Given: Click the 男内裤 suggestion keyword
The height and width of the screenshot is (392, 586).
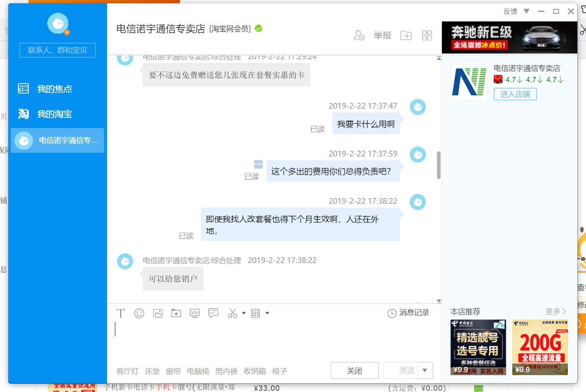Looking at the screenshot, I should (x=226, y=371).
